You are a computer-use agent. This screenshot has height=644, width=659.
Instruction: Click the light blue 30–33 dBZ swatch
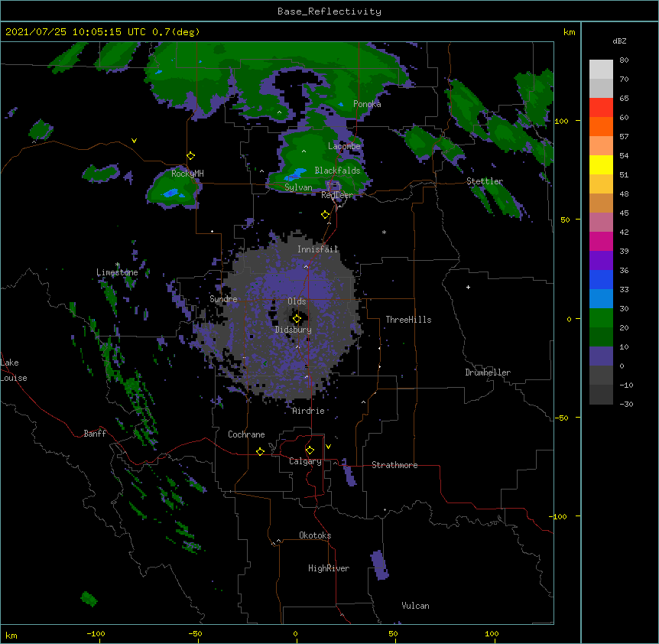[601, 298]
